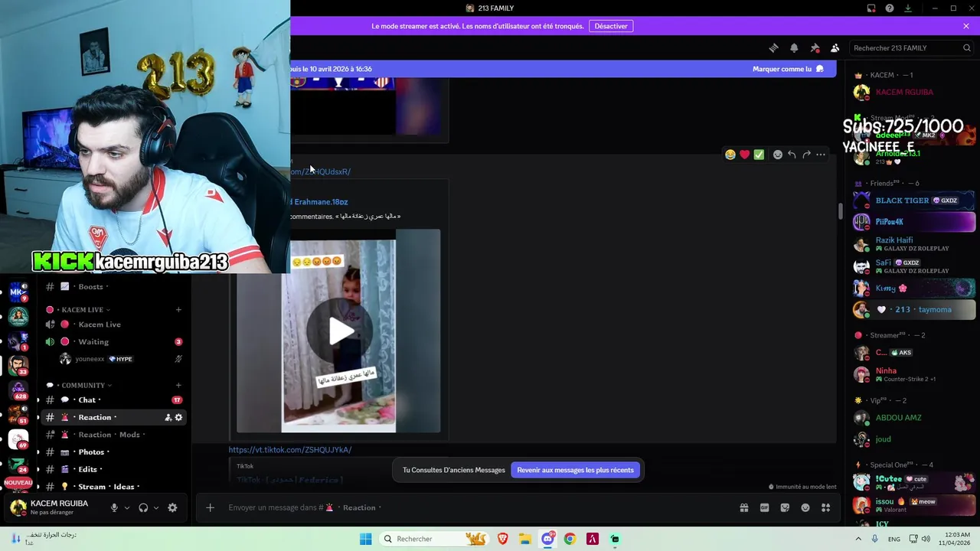Open KACEM RGUIBA member profile in list
This screenshot has height=551, width=980.
(914, 92)
